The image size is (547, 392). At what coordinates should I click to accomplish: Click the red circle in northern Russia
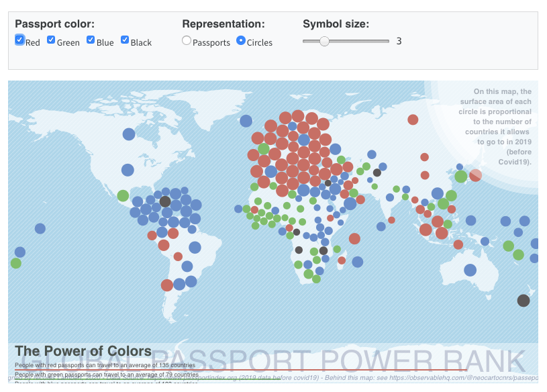pyautogui.click(x=413, y=119)
